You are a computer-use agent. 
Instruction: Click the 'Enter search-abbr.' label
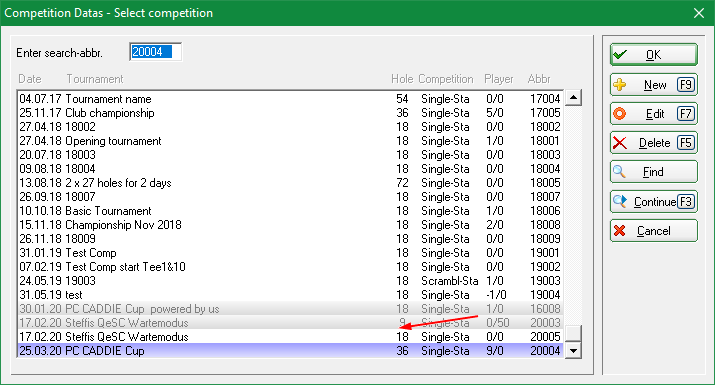click(59, 53)
